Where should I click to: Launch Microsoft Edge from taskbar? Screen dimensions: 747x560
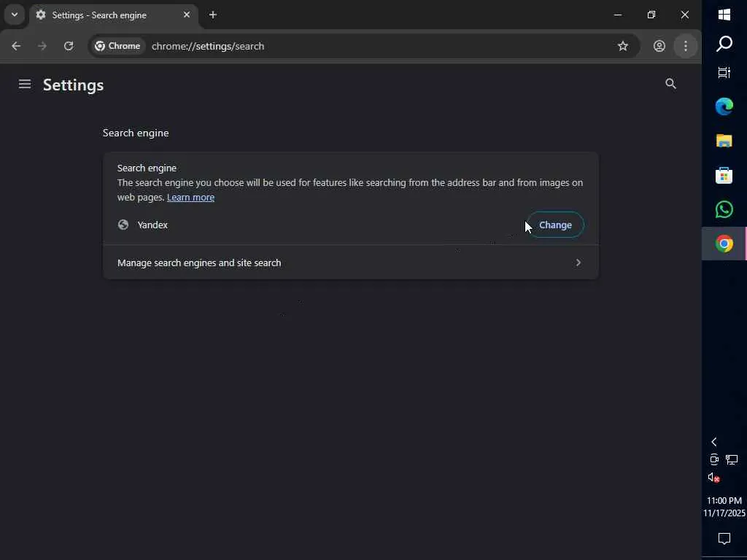pos(724,106)
